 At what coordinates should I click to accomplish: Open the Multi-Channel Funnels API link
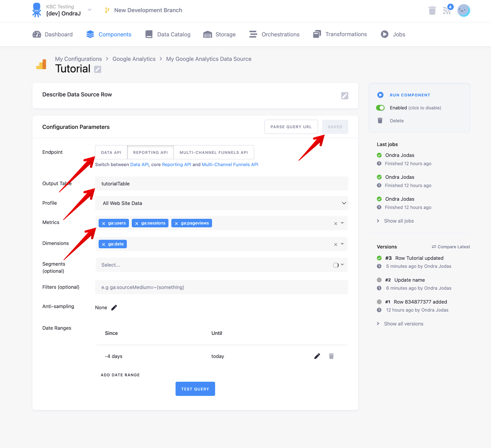click(x=230, y=165)
